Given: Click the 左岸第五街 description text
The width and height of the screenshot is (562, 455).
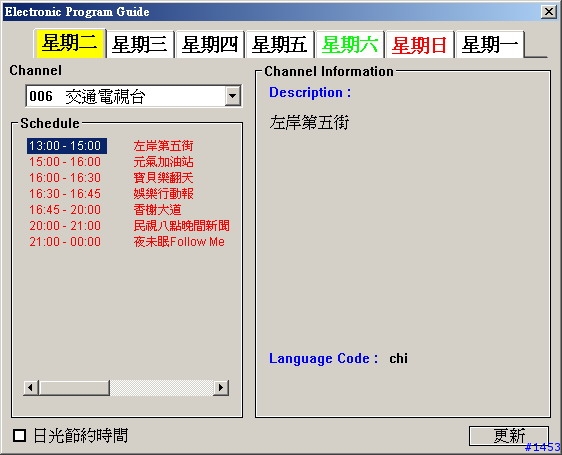Looking at the screenshot, I should [309, 122].
